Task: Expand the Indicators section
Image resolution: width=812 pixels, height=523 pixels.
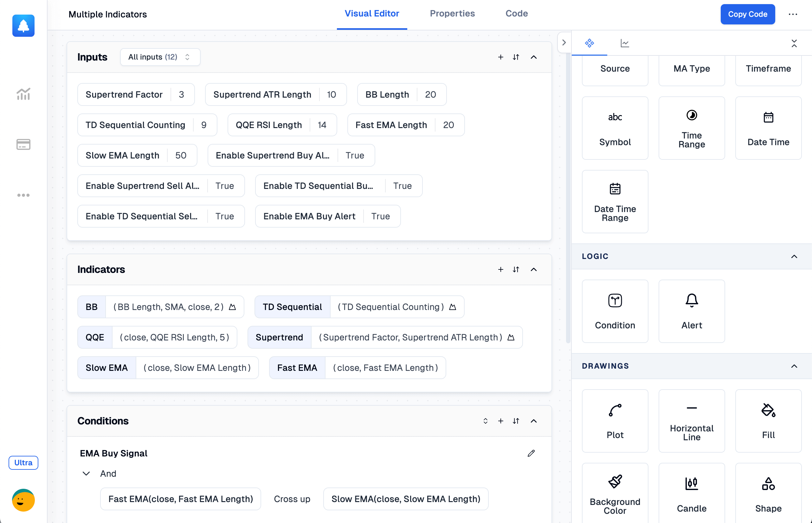Action: (x=533, y=270)
